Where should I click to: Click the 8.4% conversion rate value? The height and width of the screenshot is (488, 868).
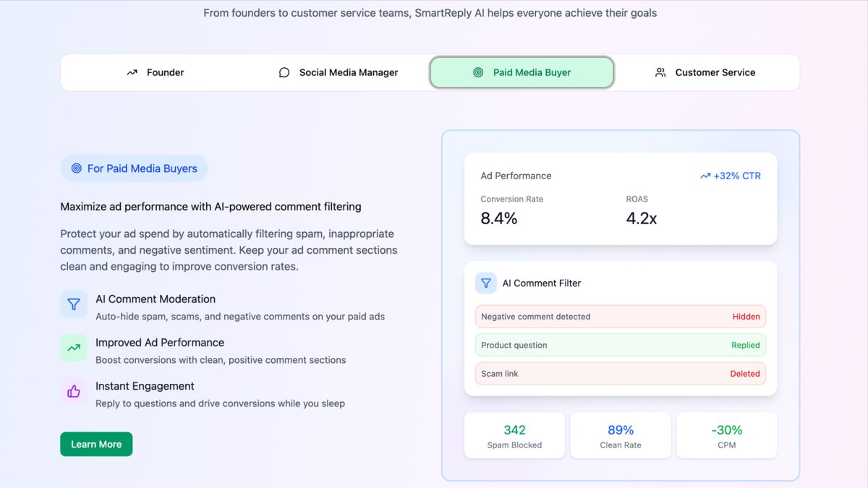[x=499, y=218]
